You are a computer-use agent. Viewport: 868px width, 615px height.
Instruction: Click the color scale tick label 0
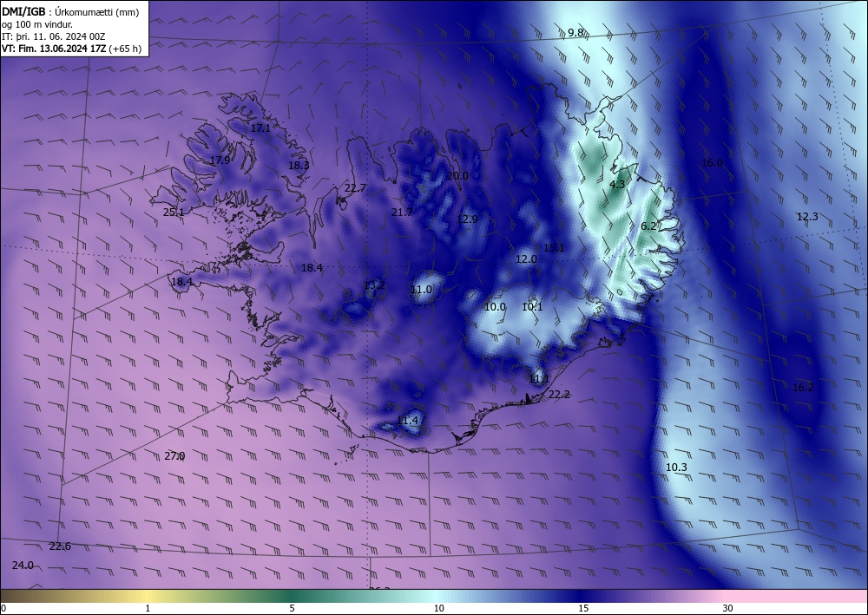pos(3,608)
